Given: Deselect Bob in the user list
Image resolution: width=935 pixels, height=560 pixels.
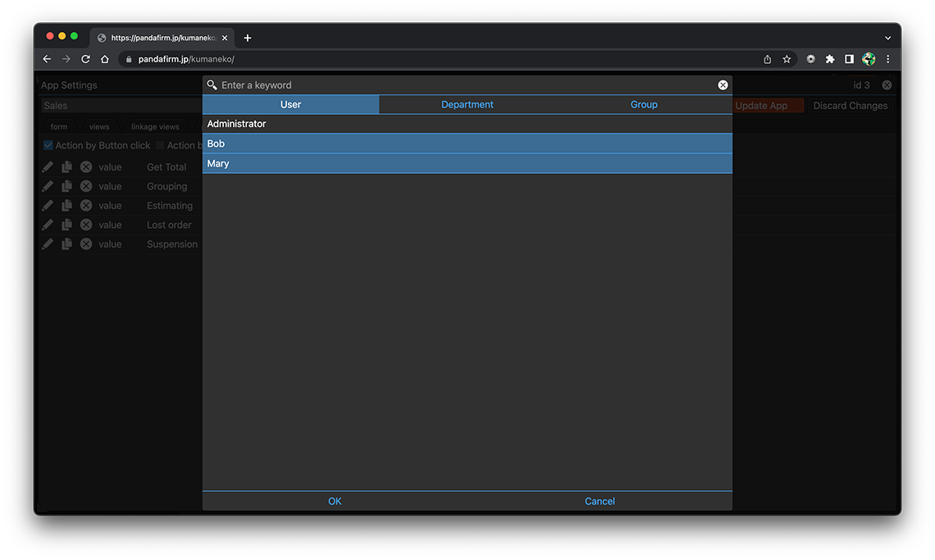Looking at the screenshot, I should pos(467,143).
